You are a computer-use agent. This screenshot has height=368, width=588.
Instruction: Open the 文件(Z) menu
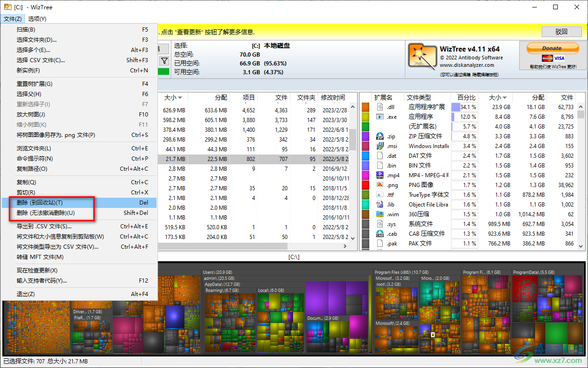13,19
